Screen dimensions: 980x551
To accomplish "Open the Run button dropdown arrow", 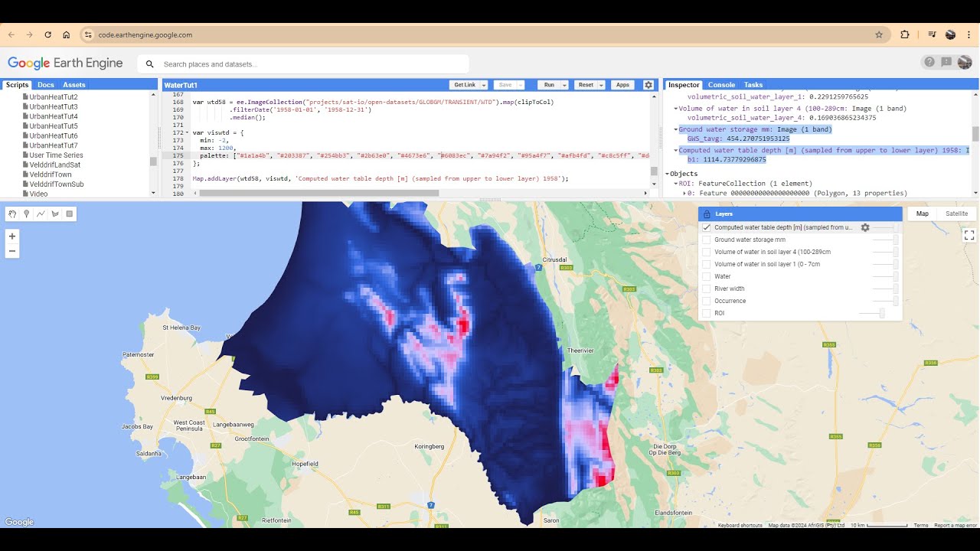I will tap(565, 85).
